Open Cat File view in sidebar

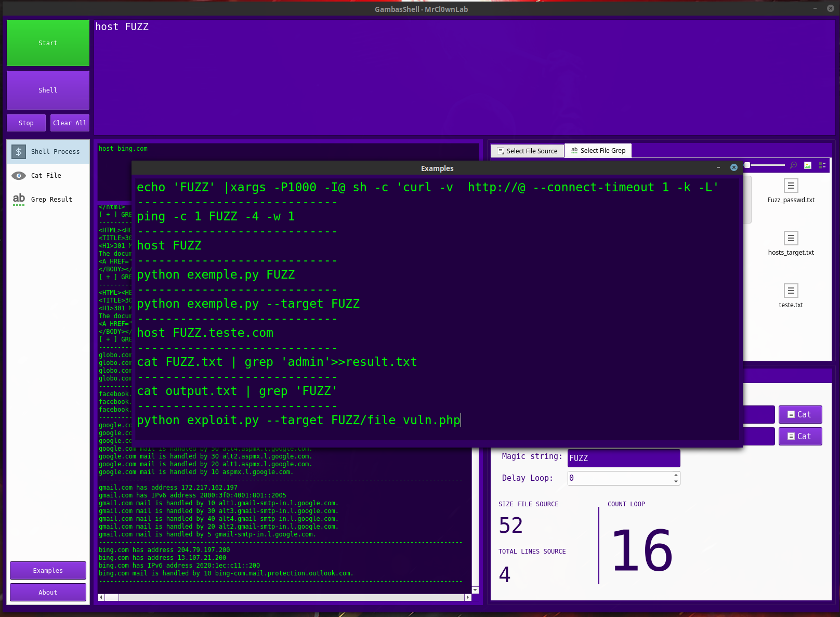[x=48, y=176]
